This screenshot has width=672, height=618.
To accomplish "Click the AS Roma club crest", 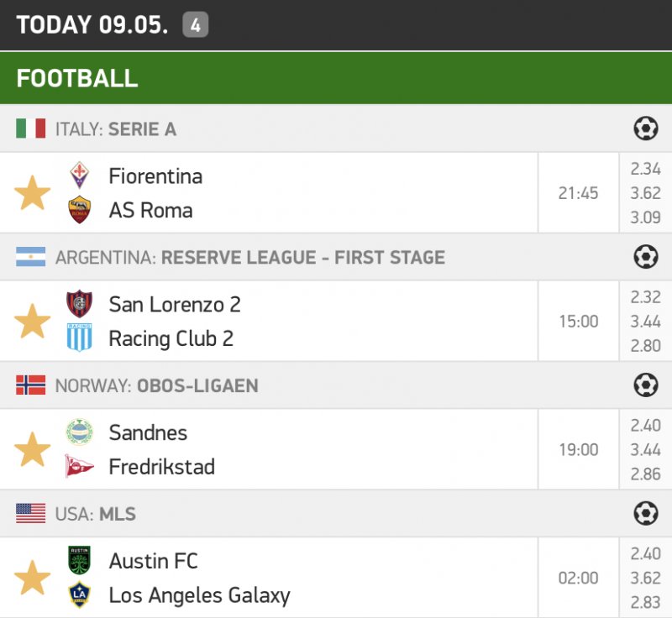I will coord(80,210).
